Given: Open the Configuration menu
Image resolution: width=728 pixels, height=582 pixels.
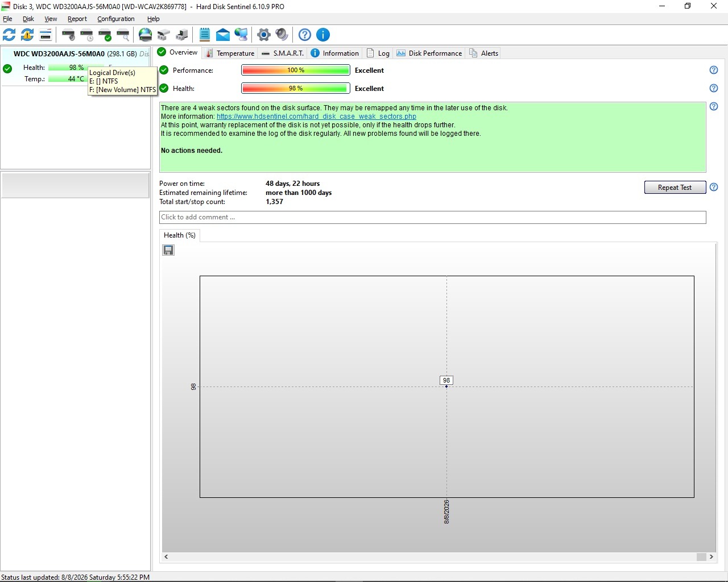Looking at the screenshot, I should tap(116, 19).
